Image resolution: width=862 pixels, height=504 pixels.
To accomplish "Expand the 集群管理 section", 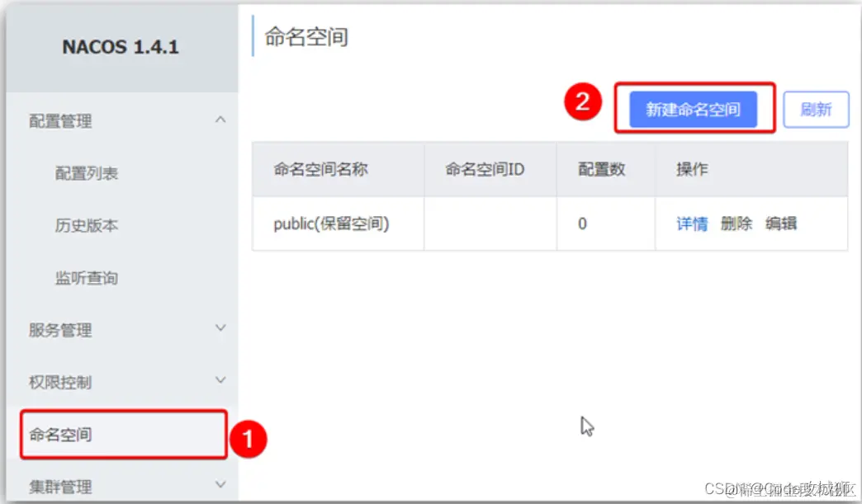I will 220,486.
